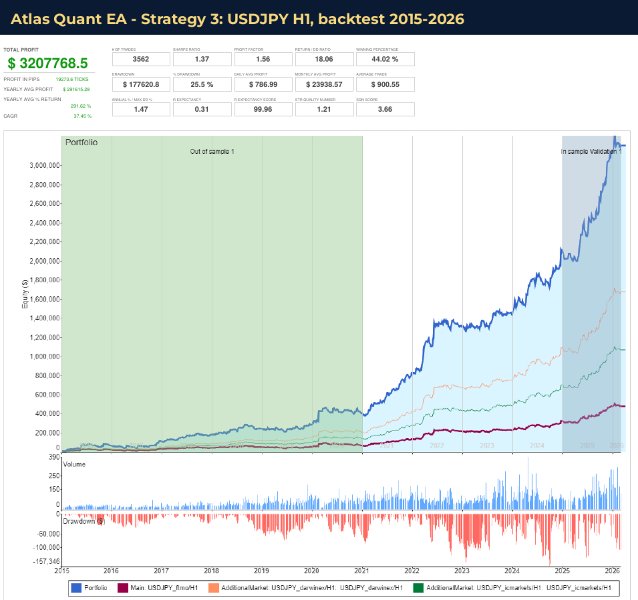Screen dimensions: 638x600
Task: Click the winning percentage value 44.02 %
Action: click(x=385, y=59)
